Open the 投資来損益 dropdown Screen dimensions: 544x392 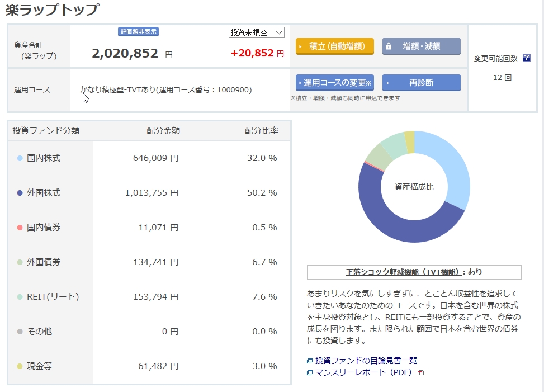coord(257,32)
